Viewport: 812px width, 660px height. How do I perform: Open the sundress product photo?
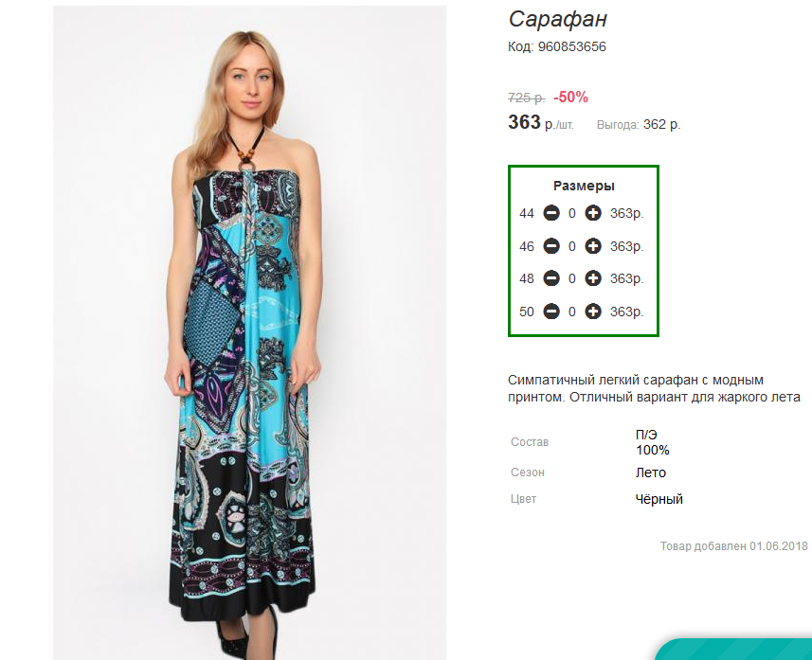(x=249, y=333)
